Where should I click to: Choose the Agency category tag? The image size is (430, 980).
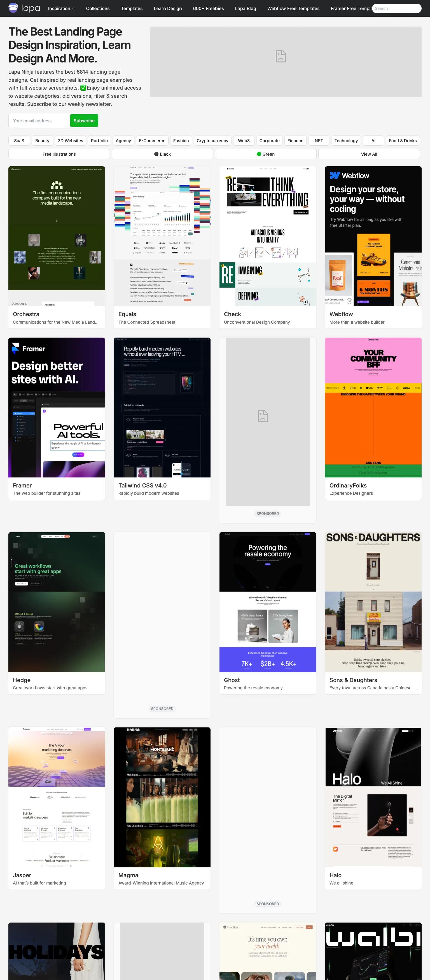(123, 141)
